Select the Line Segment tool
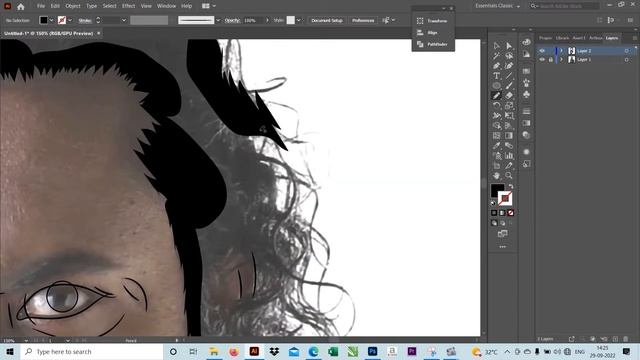The image size is (640, 360). point(509,76)
